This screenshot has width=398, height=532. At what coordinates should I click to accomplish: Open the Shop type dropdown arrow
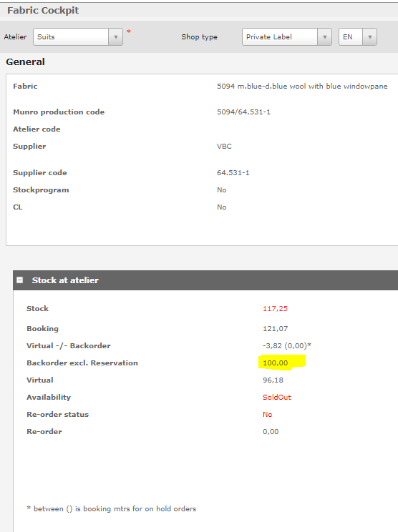click(x=325, y=37)
